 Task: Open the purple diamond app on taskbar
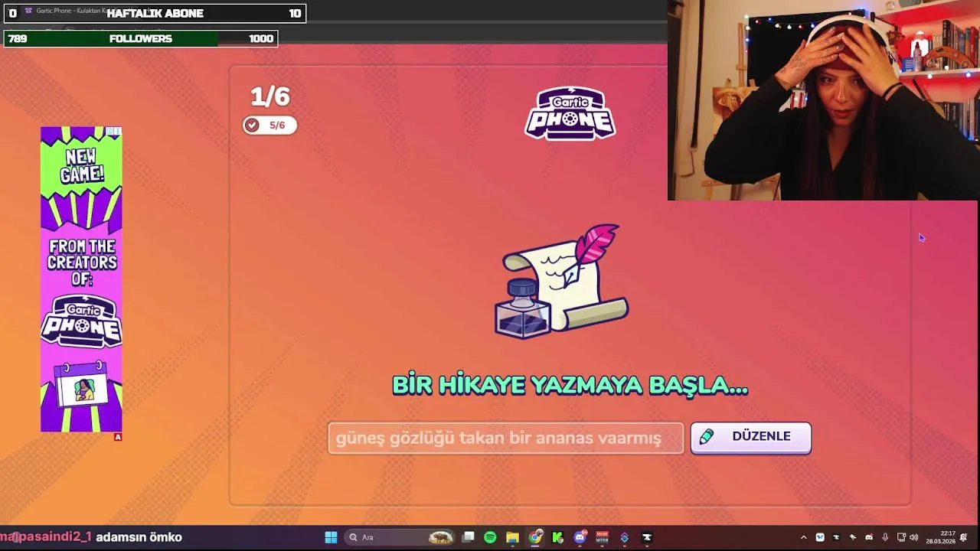pos(625,537)
